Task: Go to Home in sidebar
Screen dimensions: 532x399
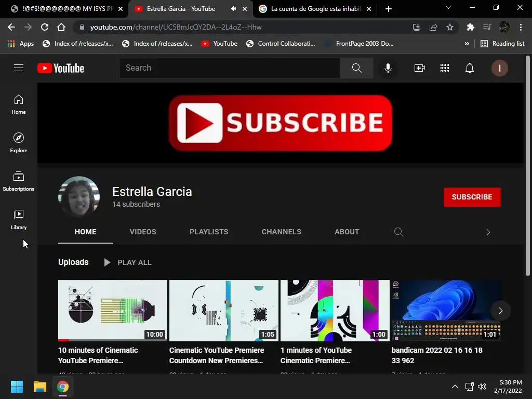Action: pos(19,104)
